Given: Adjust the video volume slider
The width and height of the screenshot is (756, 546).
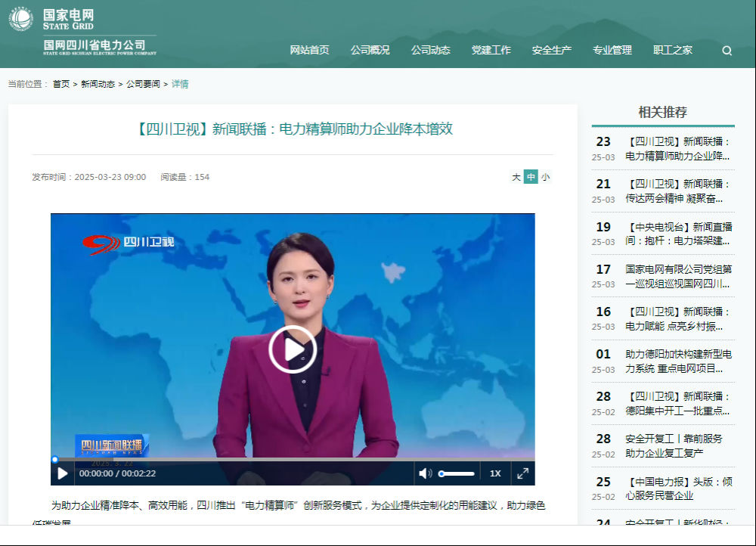Looking at the screenshot, I should point(457,473).
